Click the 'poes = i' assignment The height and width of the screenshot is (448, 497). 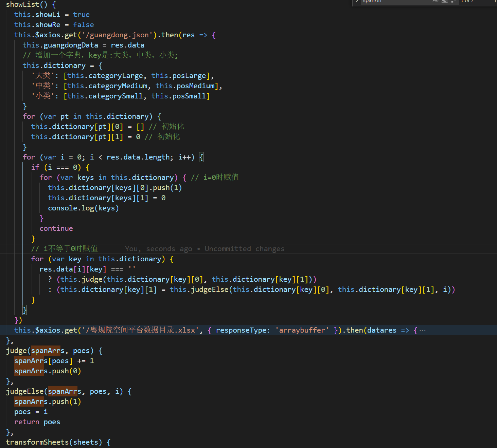pyautogui.click(x=31, y=412)
